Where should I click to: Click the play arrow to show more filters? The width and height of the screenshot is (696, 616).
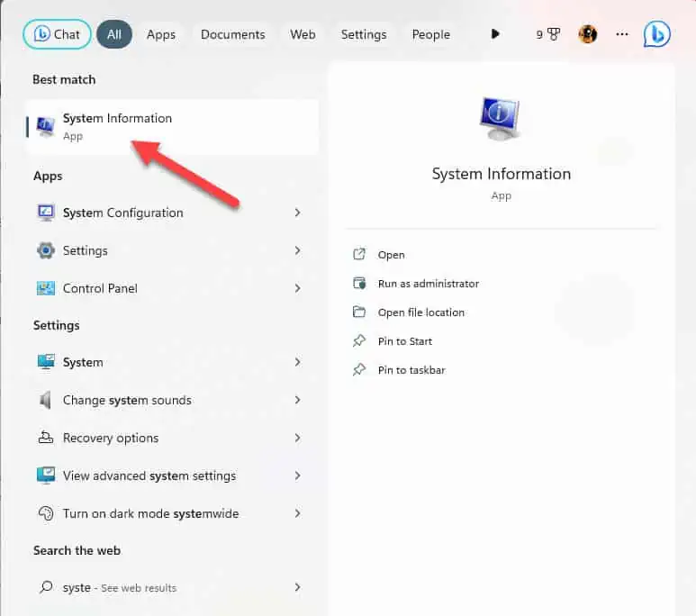pos(495,33)
